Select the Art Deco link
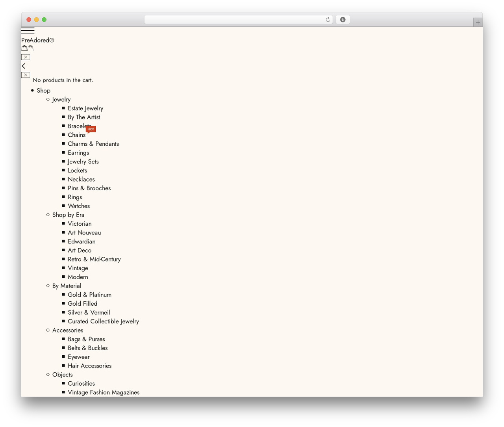The width and height of the screenshot is (504, 427). (80, 251)
